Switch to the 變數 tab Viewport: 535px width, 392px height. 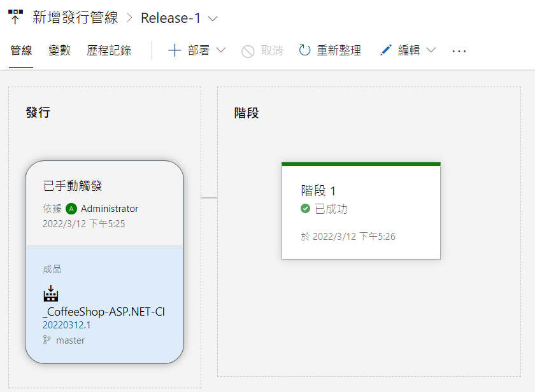(59, 51)
